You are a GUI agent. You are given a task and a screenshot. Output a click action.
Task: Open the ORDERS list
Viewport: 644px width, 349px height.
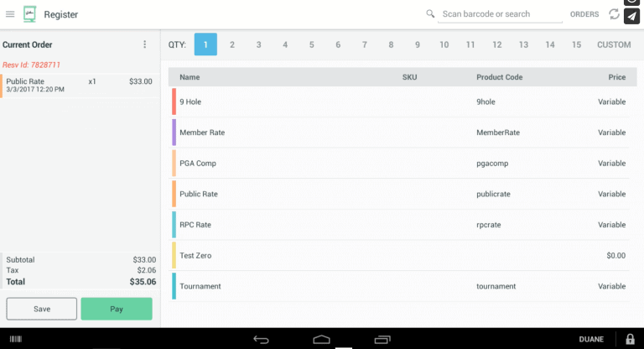pos(584,14)
